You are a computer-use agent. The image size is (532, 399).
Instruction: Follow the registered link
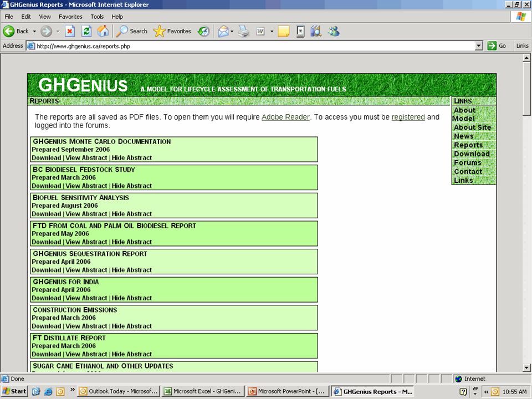(x=408, y=117)
